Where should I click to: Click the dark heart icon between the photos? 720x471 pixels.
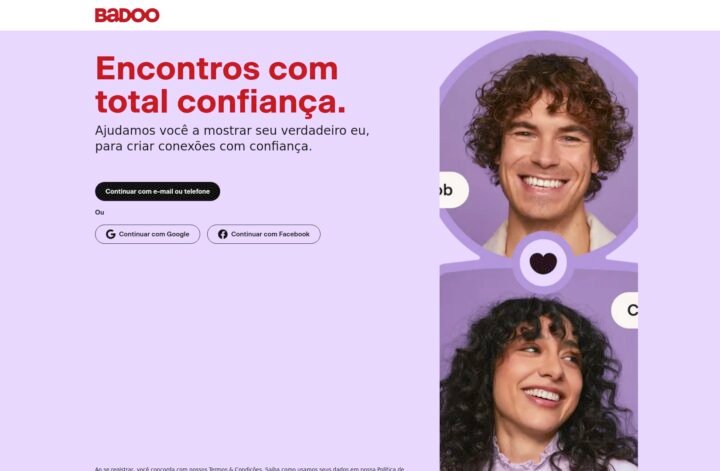pyautogui.click(x=543, y=263)
